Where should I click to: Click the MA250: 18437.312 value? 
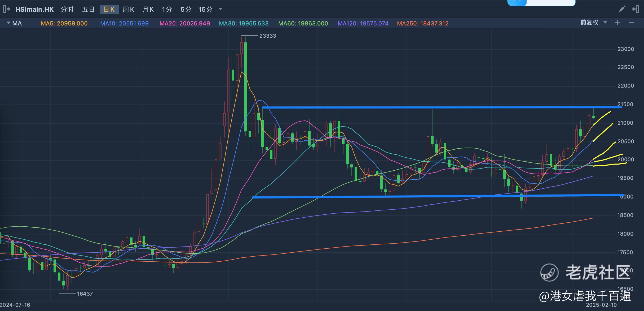(x=423, y=23)
